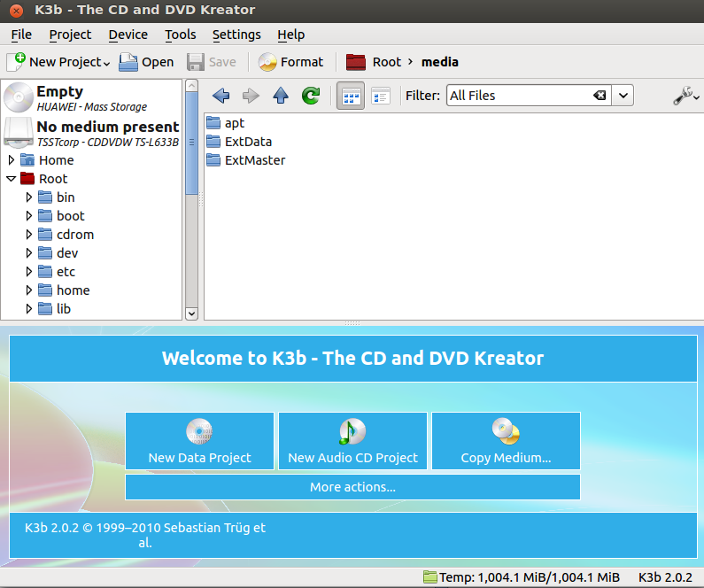Switch to detailed list view mode

(x=381, y=95)
